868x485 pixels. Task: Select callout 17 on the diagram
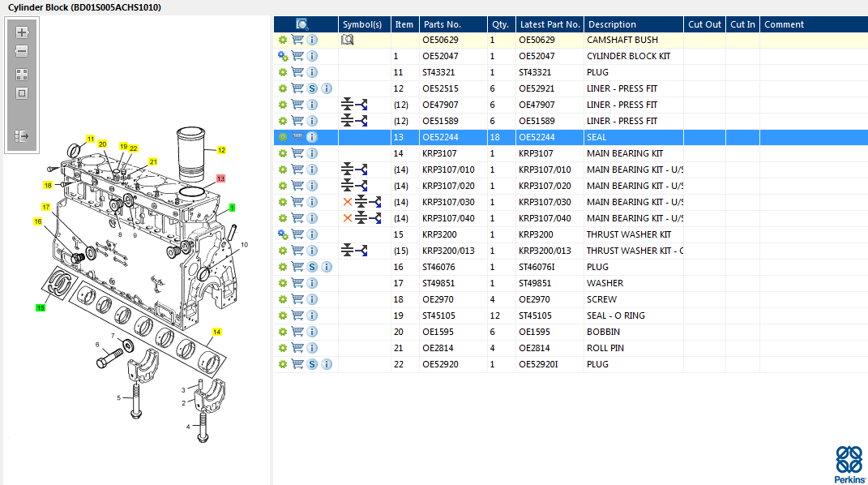tap(46, 207)
